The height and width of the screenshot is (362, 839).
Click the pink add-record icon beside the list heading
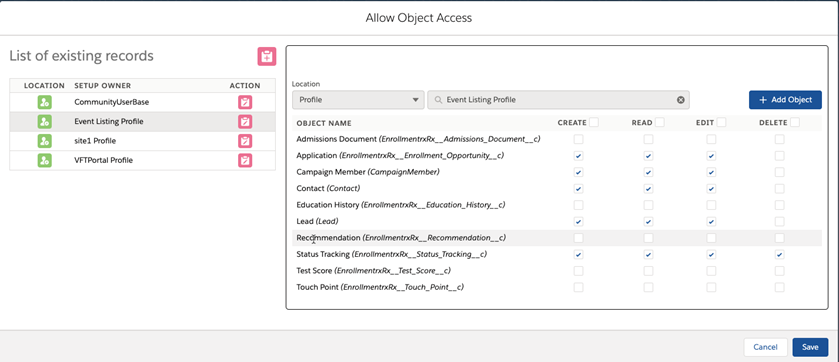(266, 56)
